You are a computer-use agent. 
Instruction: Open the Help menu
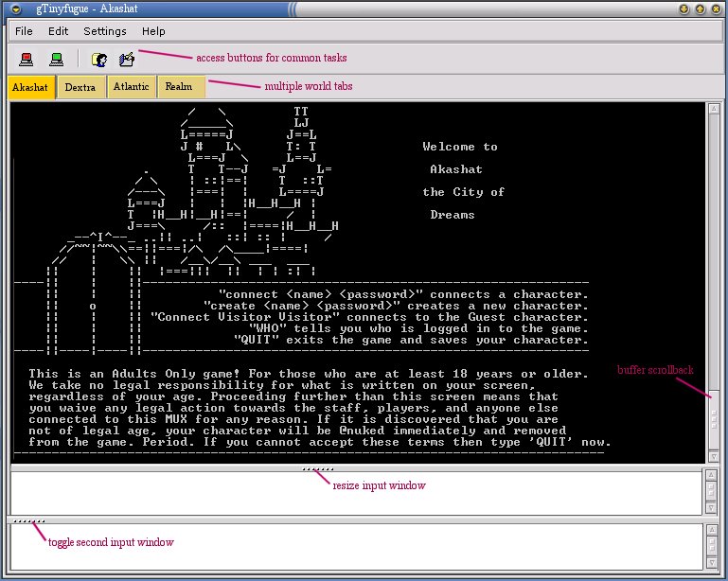point(153,31)
